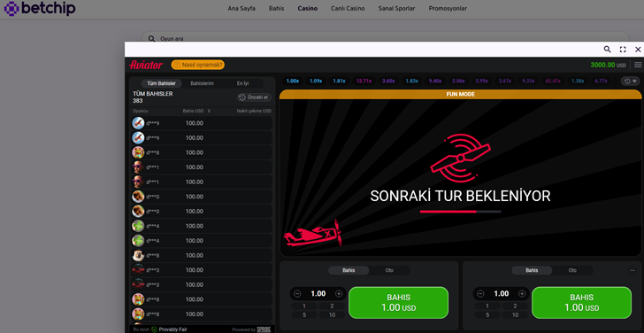Click the 1.00 amount field in first bet panel
Screen dimensions: 644x333
[318, 293]
